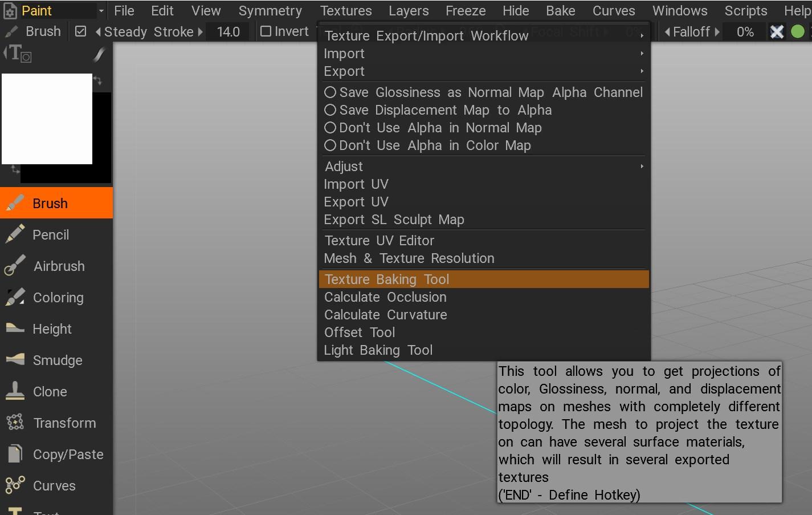Activate the Smudge tool icon
The image size is (812, 515).
tap(15, 360)
